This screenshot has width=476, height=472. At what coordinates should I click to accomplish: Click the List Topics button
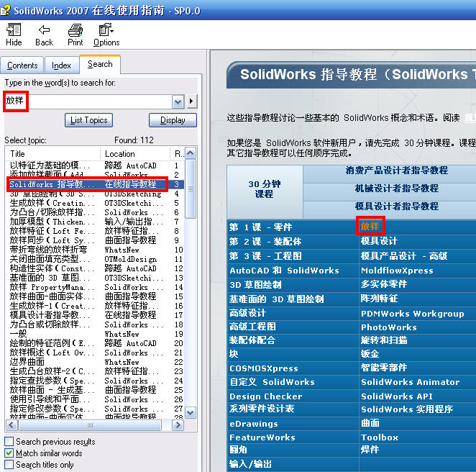click(x=88, y=120)
